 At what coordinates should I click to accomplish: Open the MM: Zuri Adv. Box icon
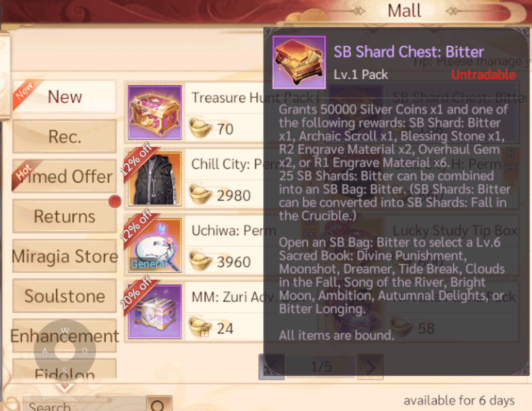coord(155,311)
